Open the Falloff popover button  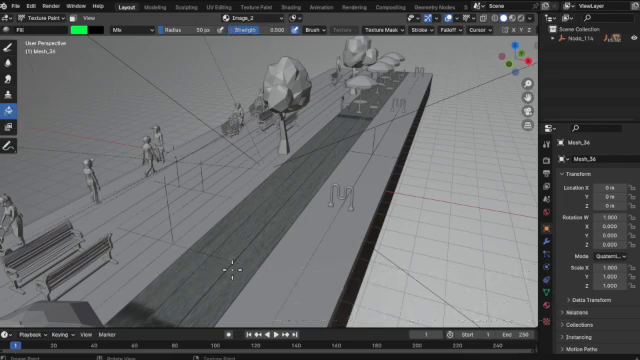pos(451,30)
